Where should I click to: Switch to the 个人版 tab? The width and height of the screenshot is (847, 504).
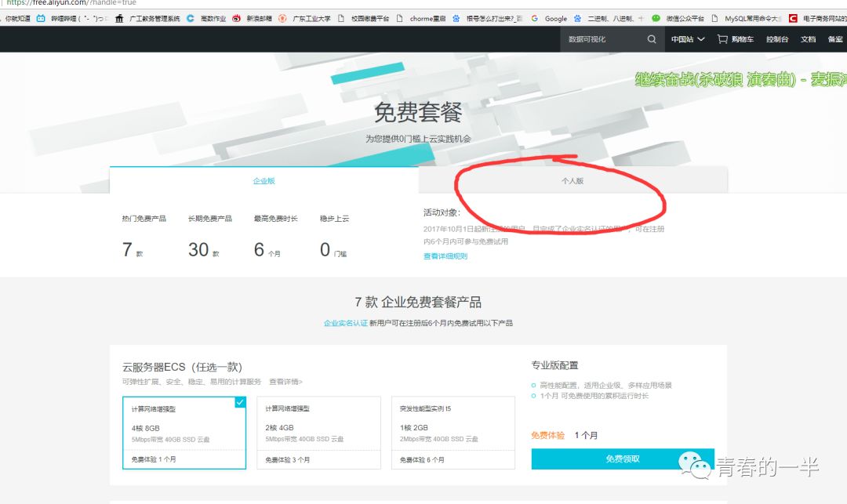[x=573, y=180]
